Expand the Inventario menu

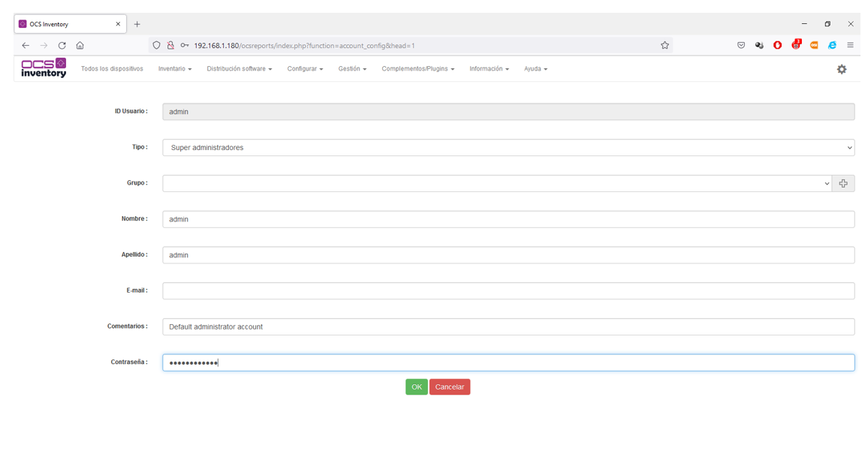pos(175,69)
